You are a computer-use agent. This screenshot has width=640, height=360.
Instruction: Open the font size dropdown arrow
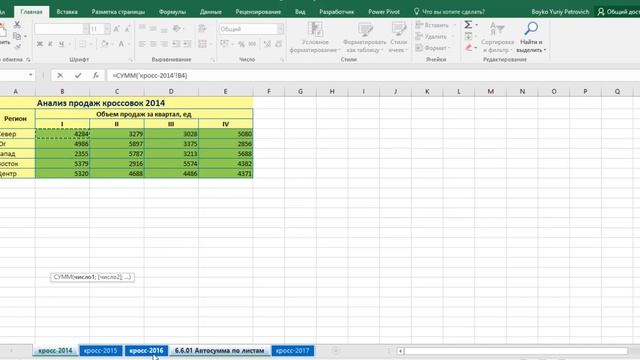pyautogui.click(x=107, y=29)
